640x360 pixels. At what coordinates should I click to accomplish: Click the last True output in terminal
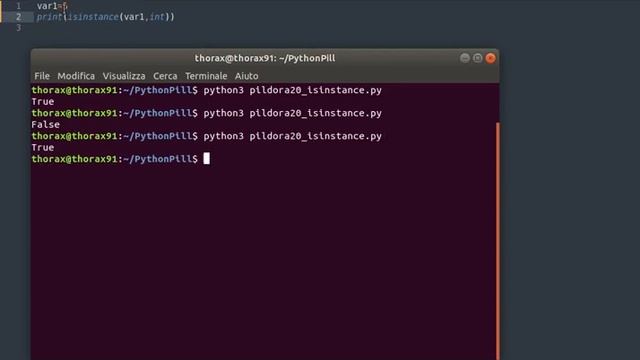coord(43,147)
